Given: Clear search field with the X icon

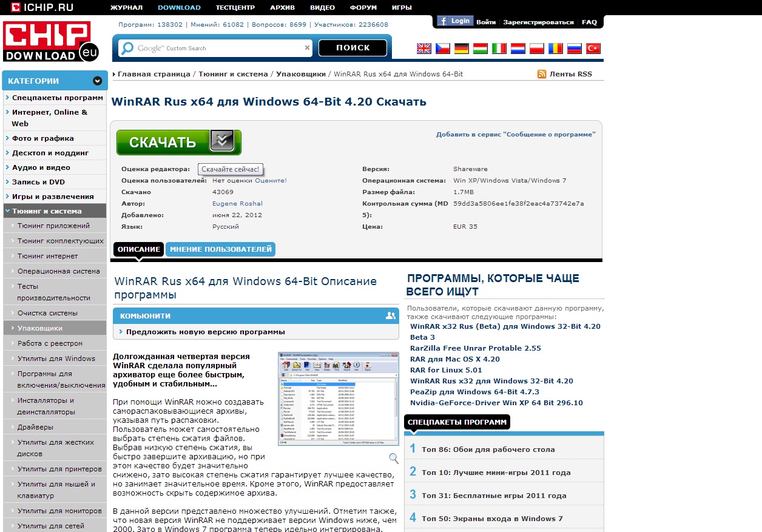Looking at the screenshot, I should point(307,48).
